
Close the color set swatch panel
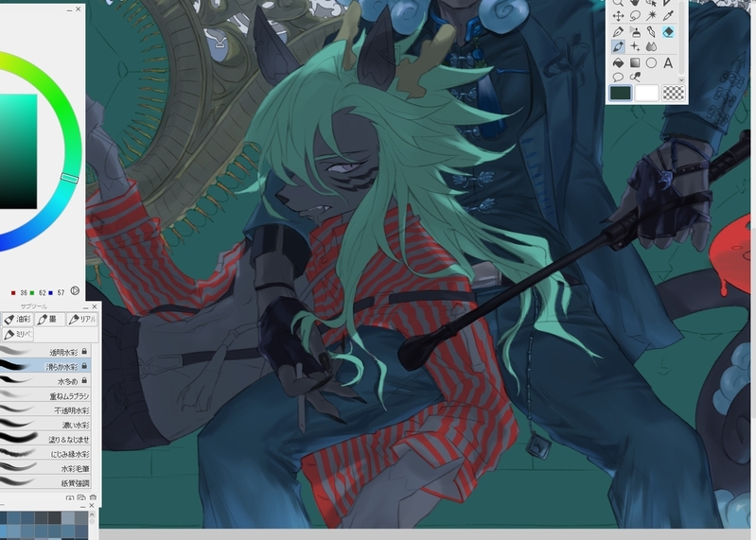(x=92, y=505)
